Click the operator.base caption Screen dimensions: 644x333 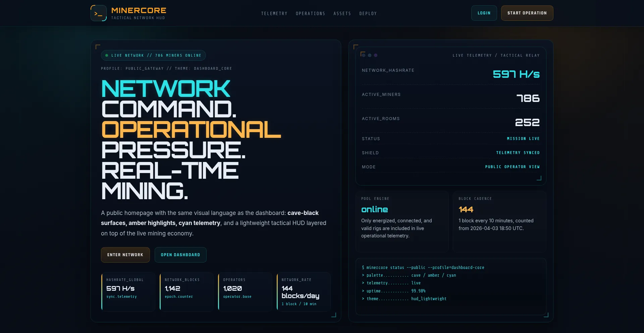pos(237,297)
